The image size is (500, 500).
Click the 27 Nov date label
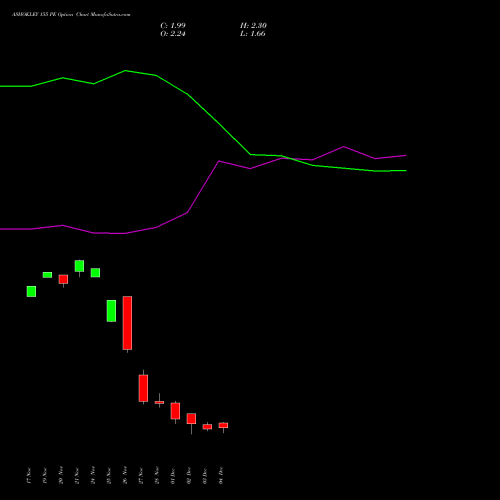click(141, 476)
